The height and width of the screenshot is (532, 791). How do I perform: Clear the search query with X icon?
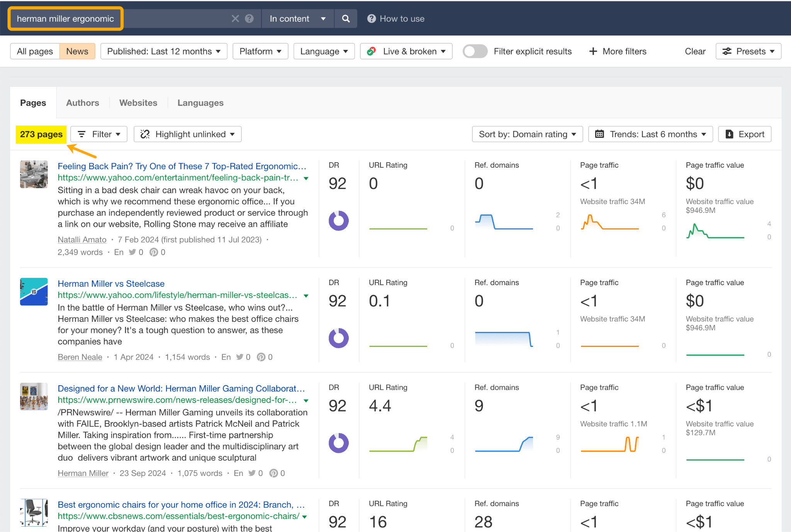pyautogui.click(x=235, y=19)
